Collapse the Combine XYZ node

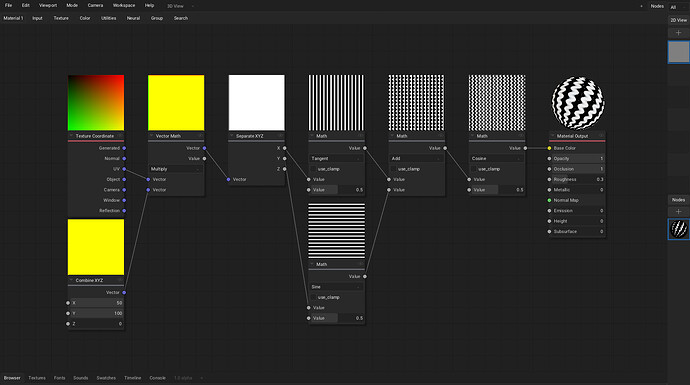pyautogui.click(x=71, y=280)
